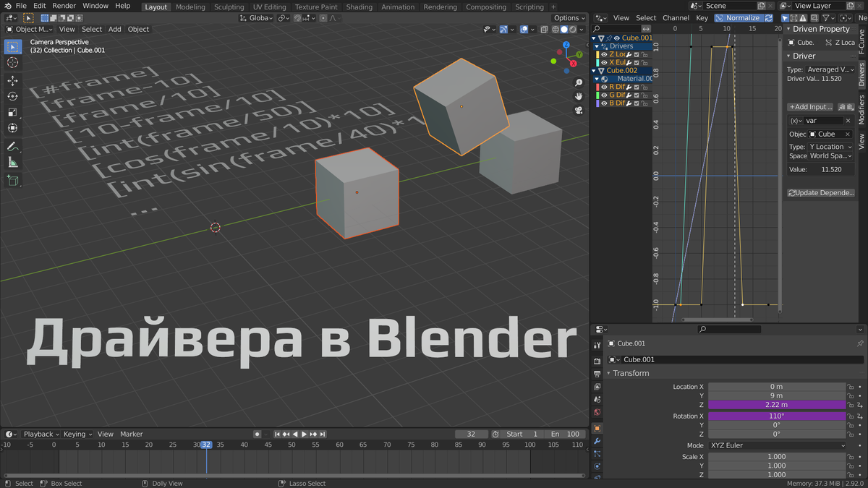868x488 pixels.
Task: Open the Space World Space dropdown
Action: 830,155
